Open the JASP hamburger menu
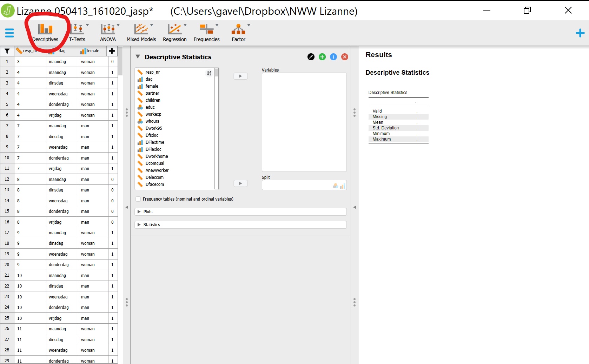The height and width of the screenshot is (364, 589). [x=9, y=33]
